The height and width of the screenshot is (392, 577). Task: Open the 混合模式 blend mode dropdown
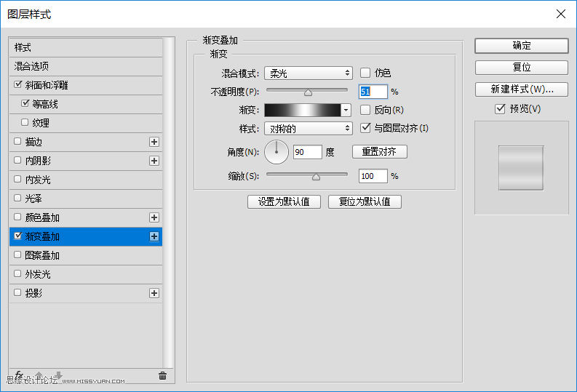coord(308,73)
